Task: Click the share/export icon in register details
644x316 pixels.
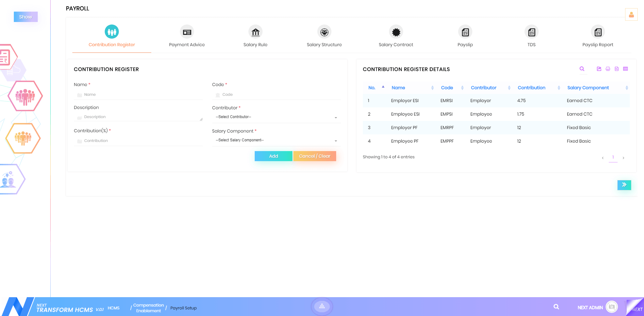Action: point(599,69)
